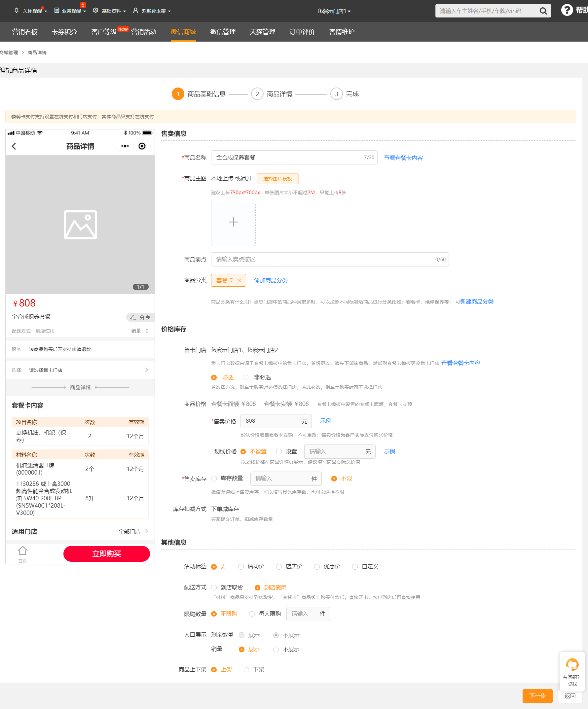Focus the 商品卖点 description input

click(x=330, y=259)
